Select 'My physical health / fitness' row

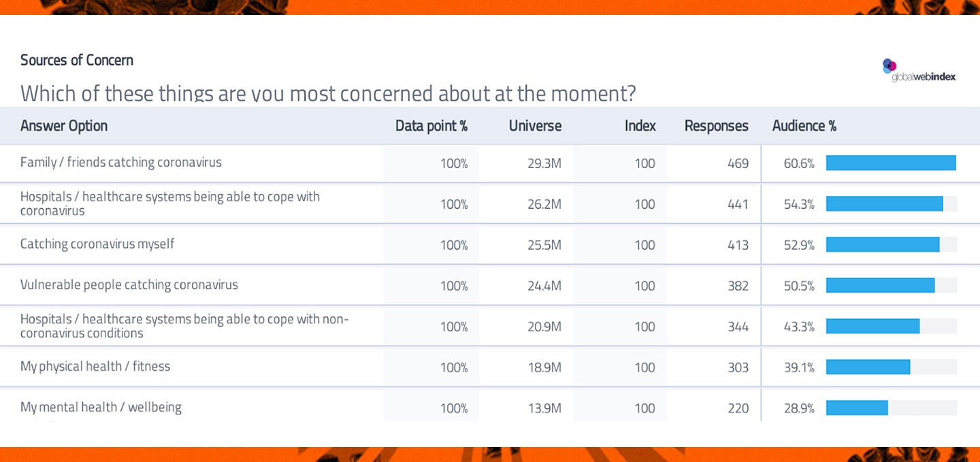(95, 366)
